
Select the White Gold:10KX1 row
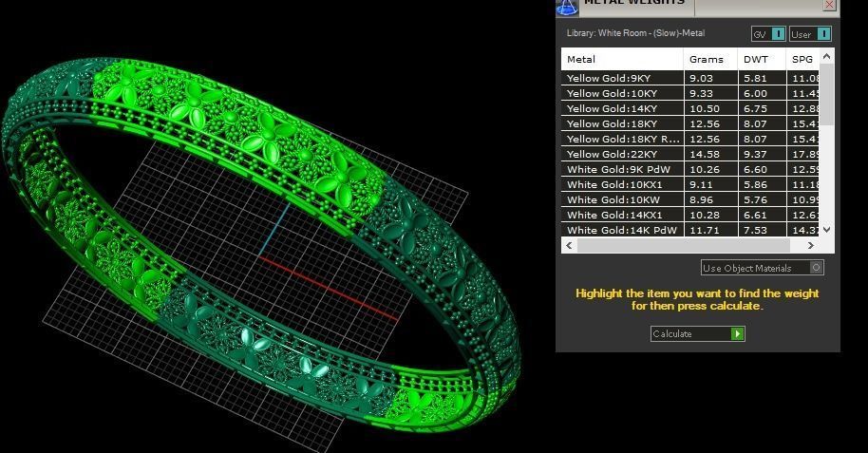point(690,184)
